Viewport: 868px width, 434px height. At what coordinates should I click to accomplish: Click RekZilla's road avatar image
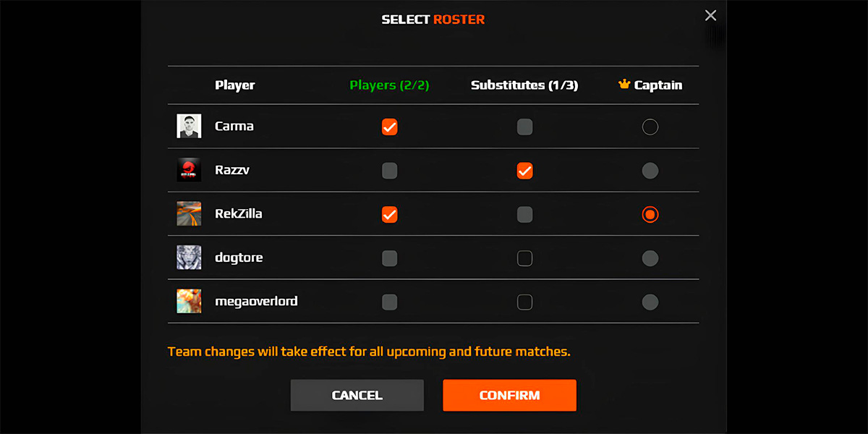[189, 214]
